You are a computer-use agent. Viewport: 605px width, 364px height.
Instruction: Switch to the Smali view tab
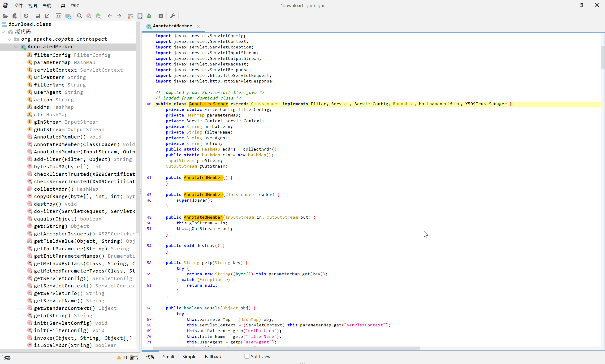coord(169,357)
